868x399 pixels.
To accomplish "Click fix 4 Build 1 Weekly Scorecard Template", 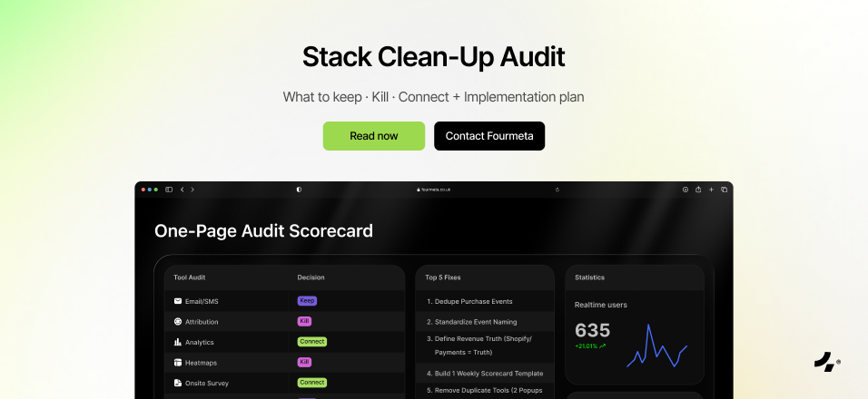I will tap(485, 374).
